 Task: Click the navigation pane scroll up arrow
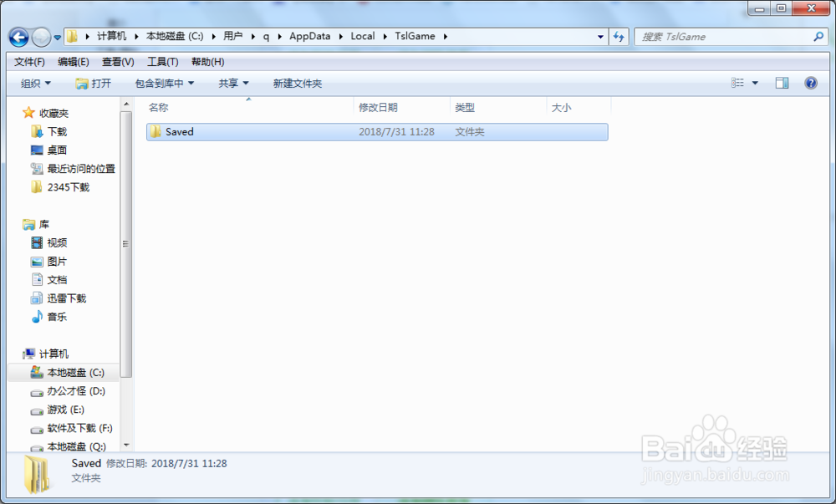click(126, 104)
